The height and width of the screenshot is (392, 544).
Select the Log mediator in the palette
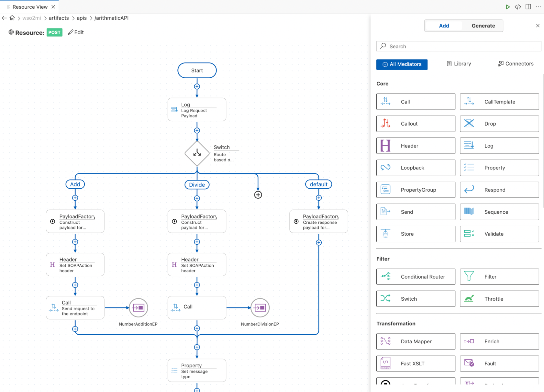pyautogui.click(x=499, y=146)
